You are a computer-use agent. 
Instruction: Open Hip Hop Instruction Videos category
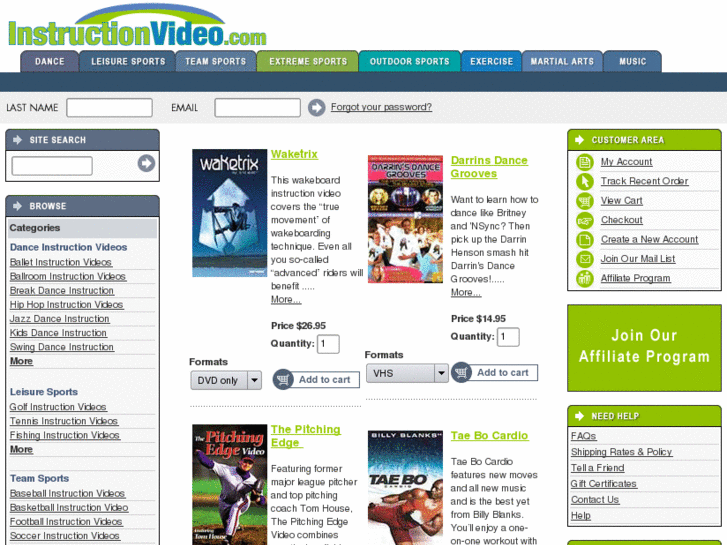[66, 305]
